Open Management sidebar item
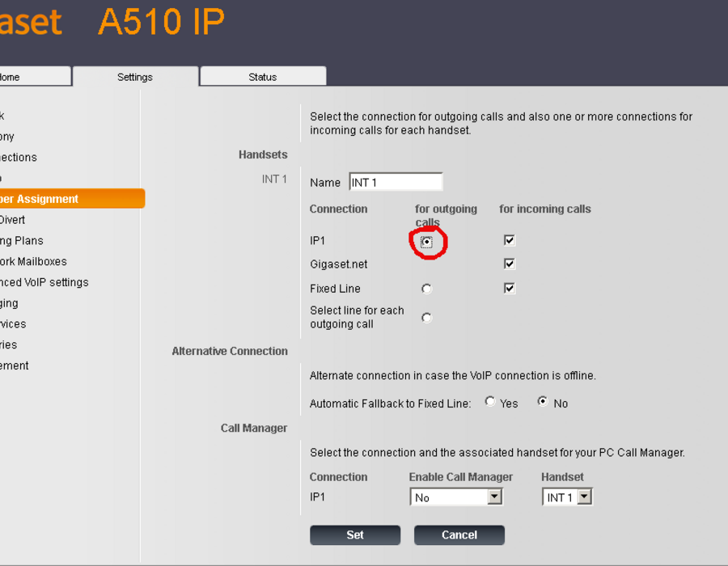 tap(14, 366)
